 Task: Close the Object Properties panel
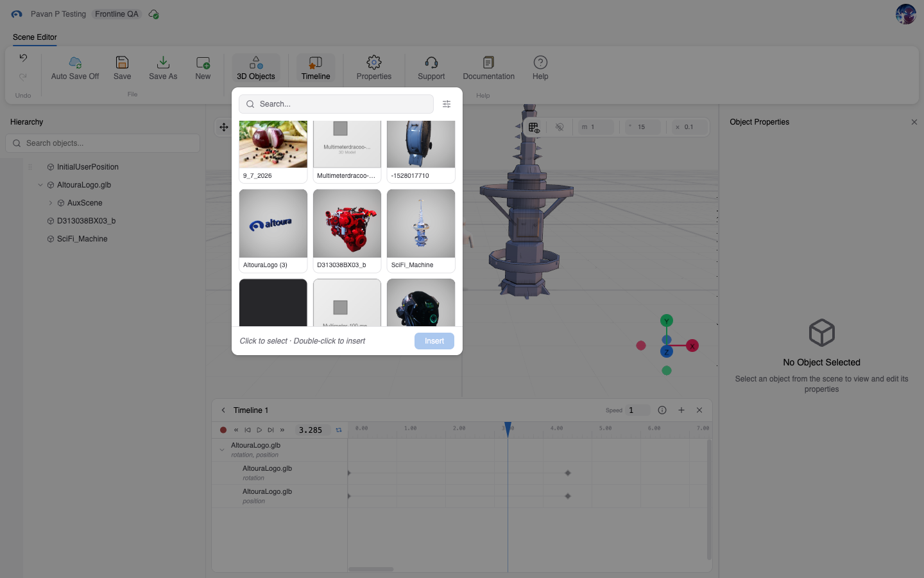coord(914,122)
